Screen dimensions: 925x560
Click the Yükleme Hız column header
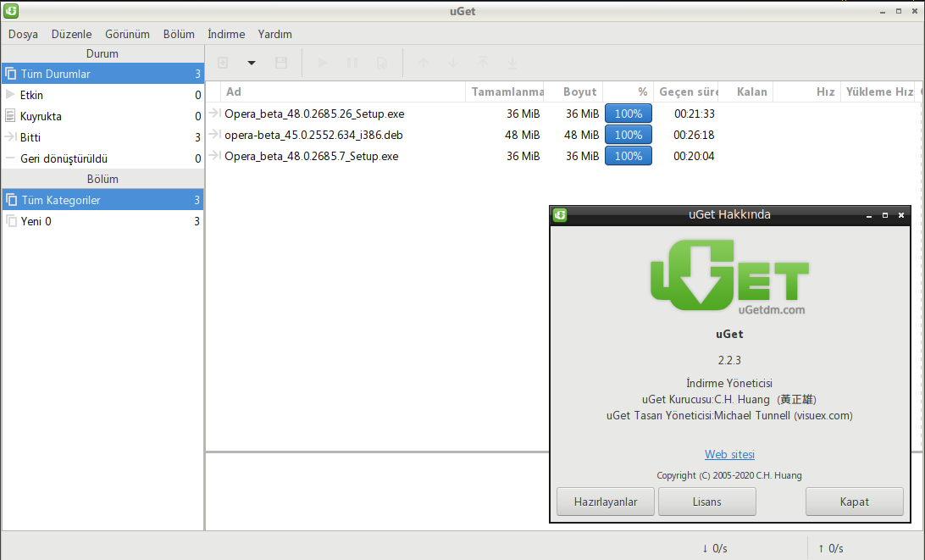(878, 91)
